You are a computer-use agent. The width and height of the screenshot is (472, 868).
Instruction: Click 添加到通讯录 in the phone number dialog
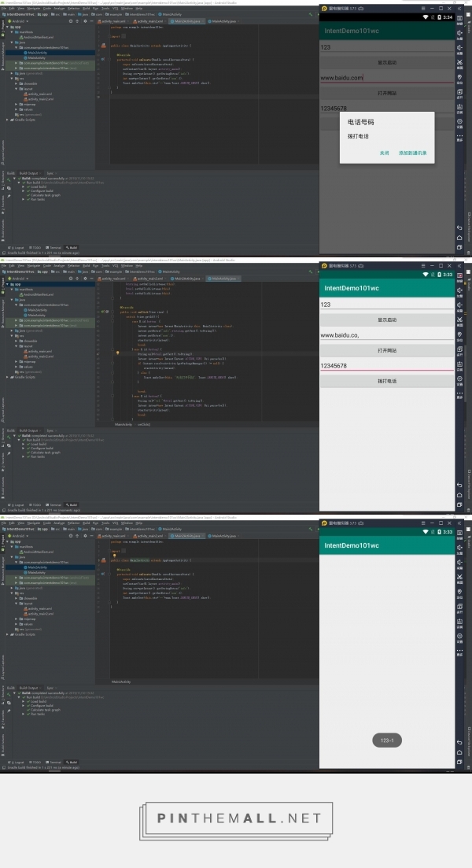coord(413,153)
